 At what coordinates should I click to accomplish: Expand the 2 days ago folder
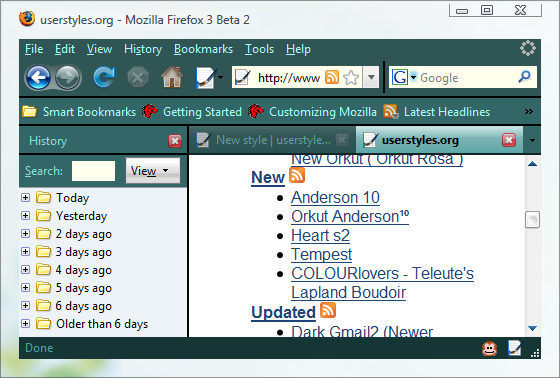pos(25,233)
